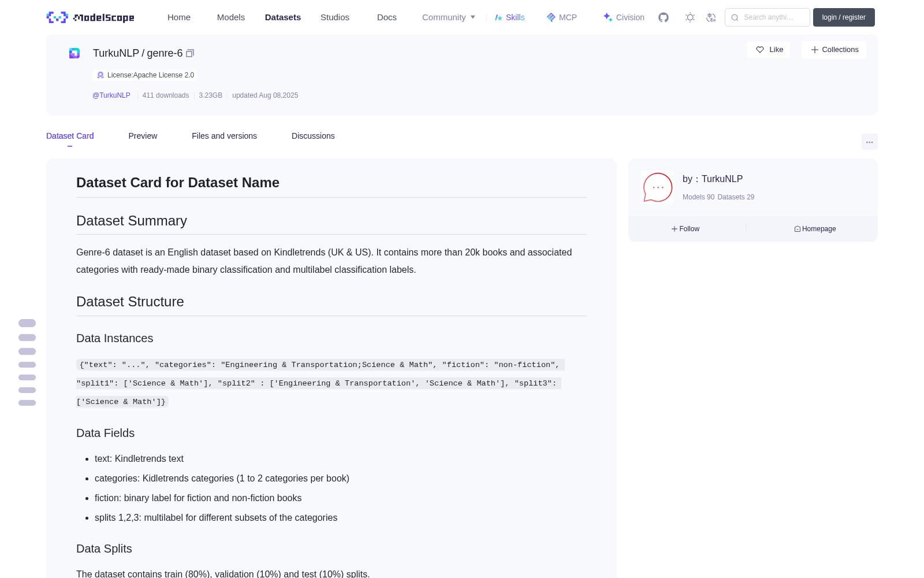Click the ModelScope logo
924x578 pixels.
point(91,17)
